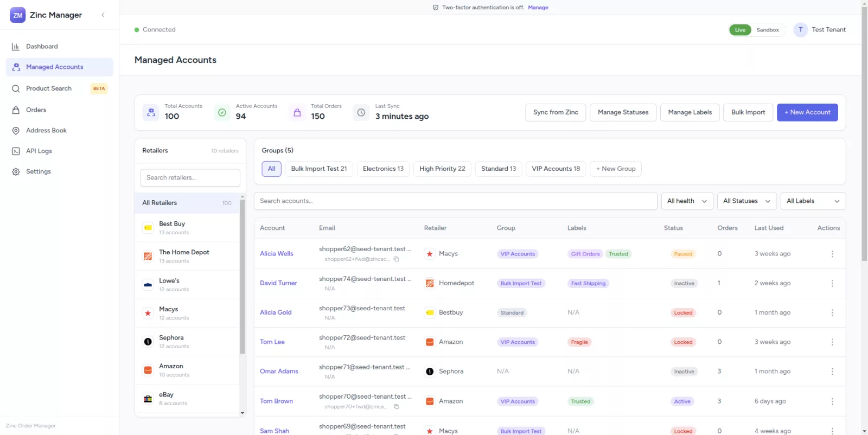Image resolution: width=868 pixels, height=435 pixels.
Task: Click the Total Orders bag icon
Action: coord(297,112)
